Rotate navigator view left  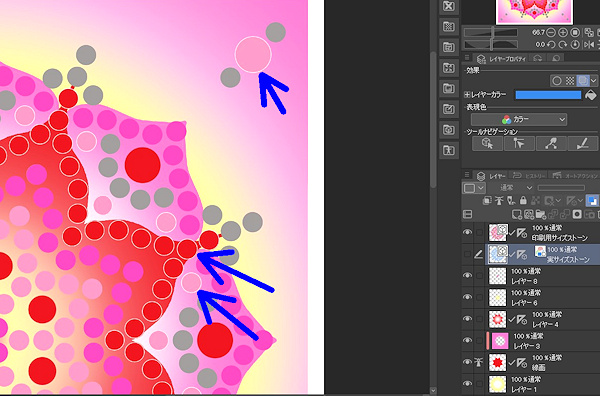(551, 45)
